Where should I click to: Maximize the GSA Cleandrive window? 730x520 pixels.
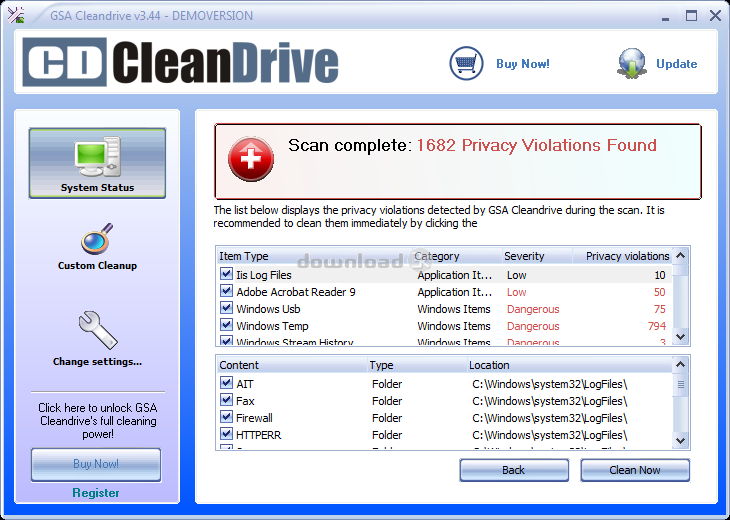click(691, 16)
